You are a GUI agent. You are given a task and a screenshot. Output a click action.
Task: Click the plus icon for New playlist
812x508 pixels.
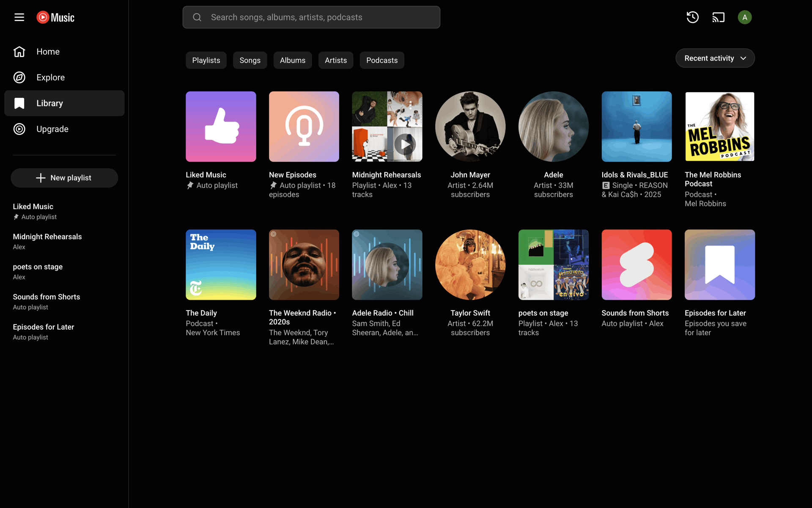pyautogui.click(x=41, y=178)
